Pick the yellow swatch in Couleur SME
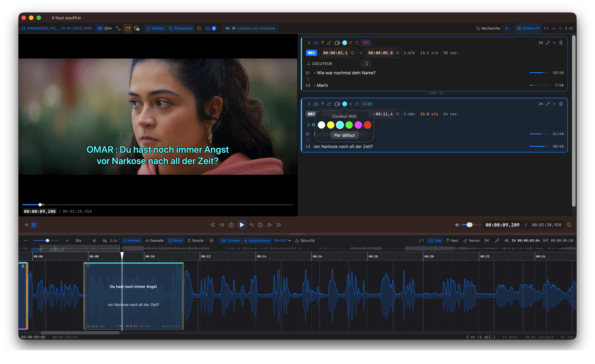595x364 pixels. click(331, 125)
